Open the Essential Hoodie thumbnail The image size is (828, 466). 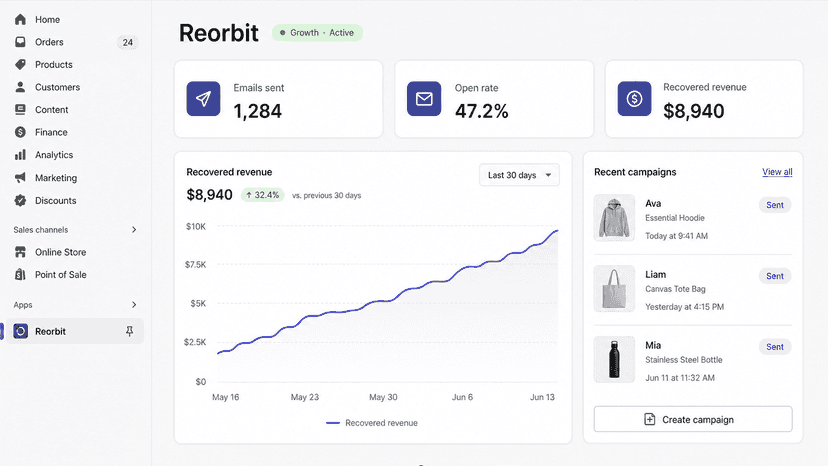pos(614,218)
